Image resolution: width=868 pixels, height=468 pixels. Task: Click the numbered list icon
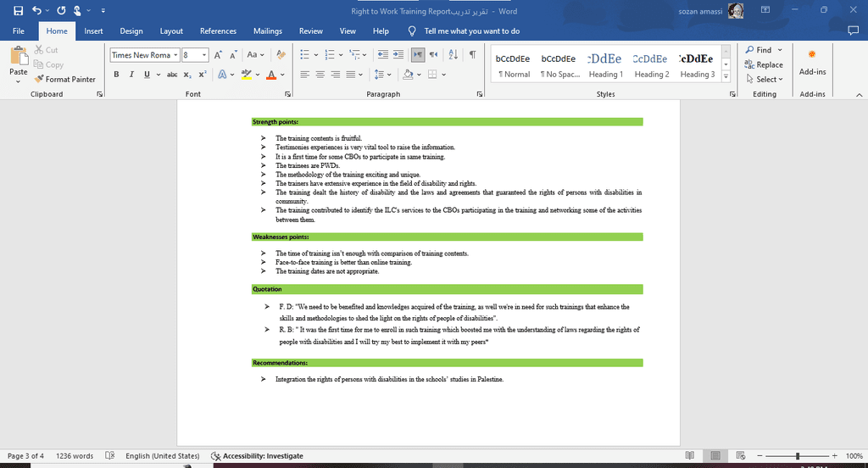(330, 54)
